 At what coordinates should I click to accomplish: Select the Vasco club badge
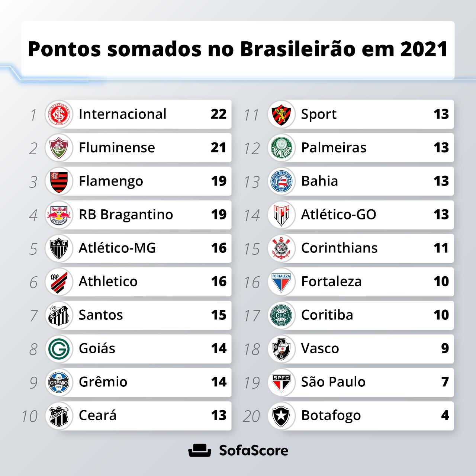(281, 348)
